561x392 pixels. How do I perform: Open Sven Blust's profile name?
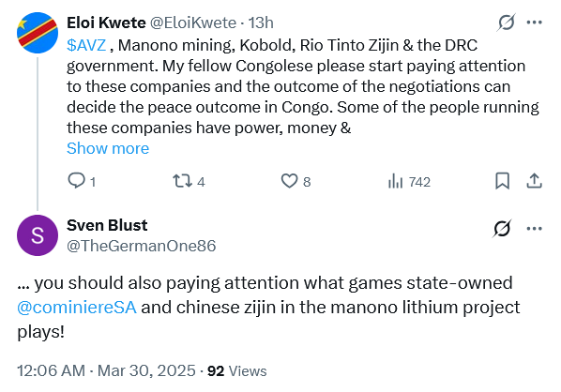tap(107, 225)
